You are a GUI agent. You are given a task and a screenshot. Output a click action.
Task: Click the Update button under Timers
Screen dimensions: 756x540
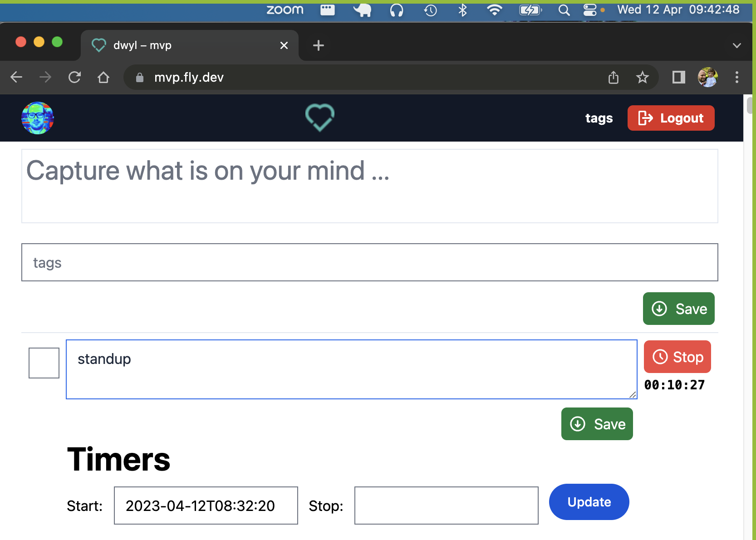pos(589,502)
